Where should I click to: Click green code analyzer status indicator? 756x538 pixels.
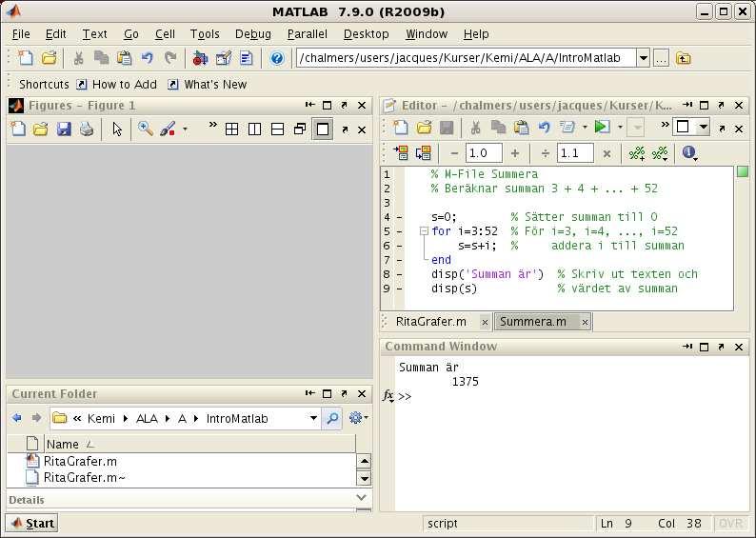(743, 171)
